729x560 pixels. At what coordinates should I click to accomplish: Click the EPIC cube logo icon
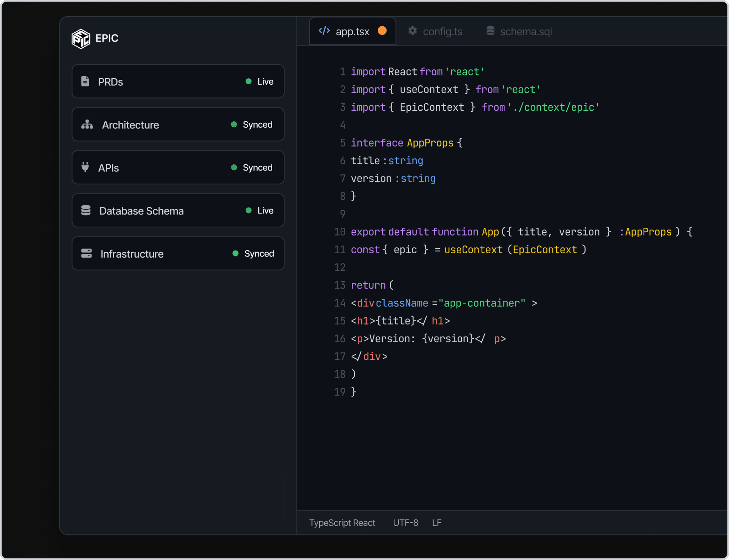point(81,38)
